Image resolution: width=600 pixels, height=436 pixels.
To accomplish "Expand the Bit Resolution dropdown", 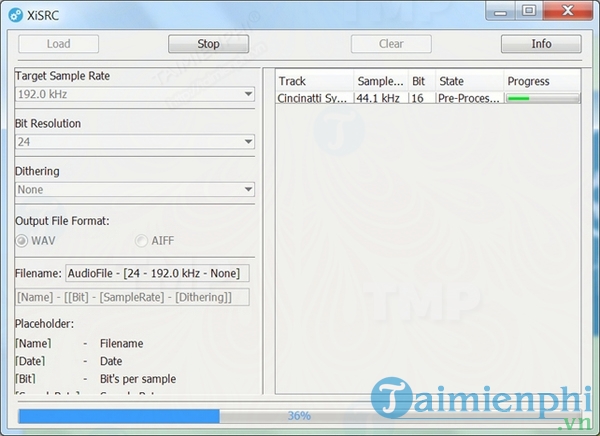I will (135, 142).
